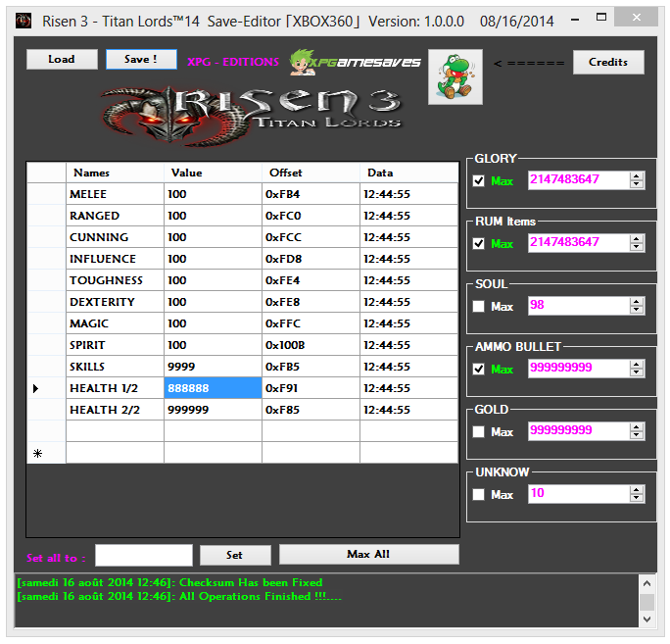Image resolution: width=670 pixels, height=644 pixels.
Task: Uncheck the GLORY Max checkbox
Action: [478, 180]
